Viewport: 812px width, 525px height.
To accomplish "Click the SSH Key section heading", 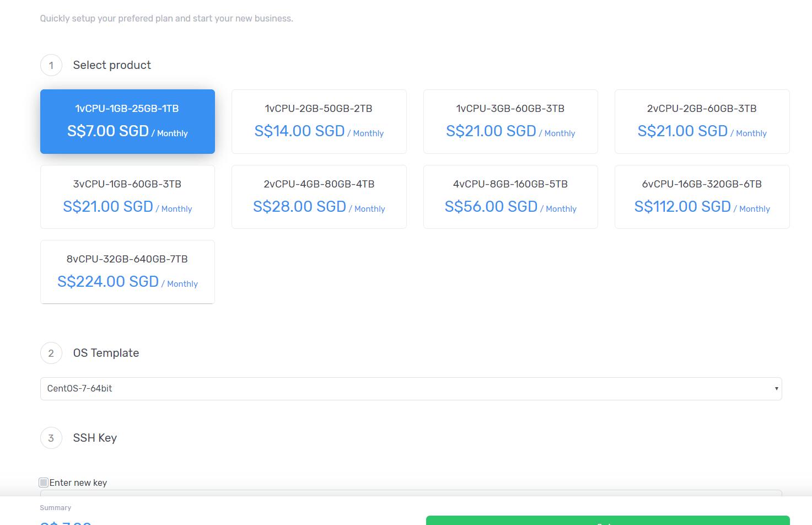I will 95,438.
